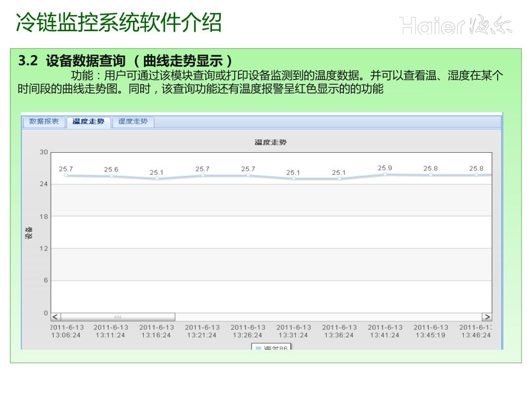The width and height of the screenshot is (532, 399).
Task: Click the chart legend entry at bottom
Action: click(271, 347)
